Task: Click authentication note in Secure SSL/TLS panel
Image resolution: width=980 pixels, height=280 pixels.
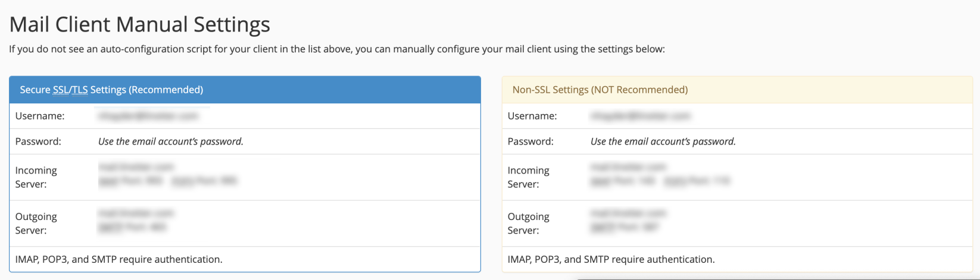Action: 118,259
